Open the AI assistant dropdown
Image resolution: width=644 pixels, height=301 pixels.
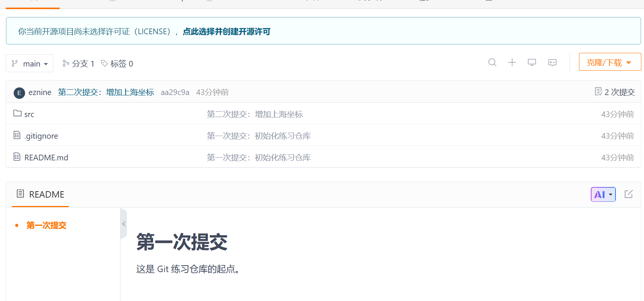tap(603, 195)
